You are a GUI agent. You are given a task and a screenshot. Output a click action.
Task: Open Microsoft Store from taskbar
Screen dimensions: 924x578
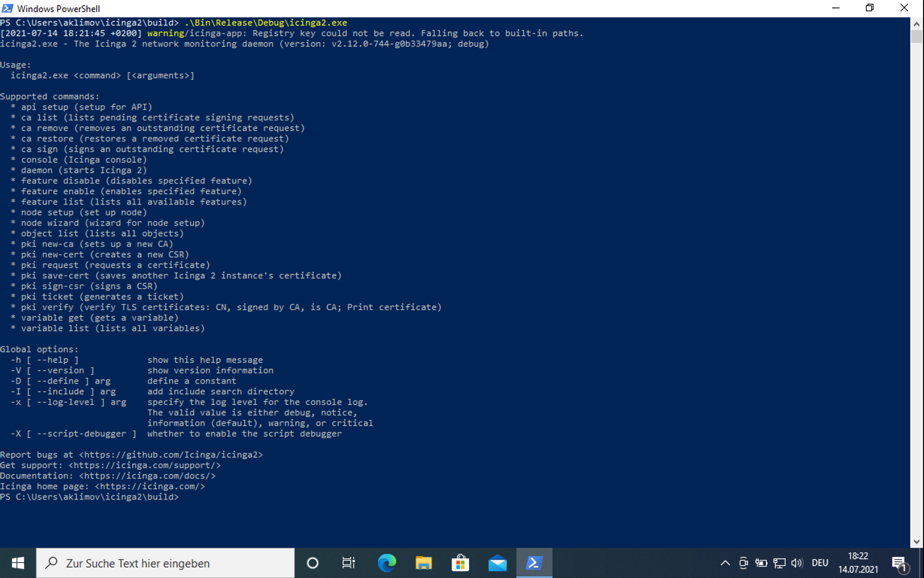460,563
